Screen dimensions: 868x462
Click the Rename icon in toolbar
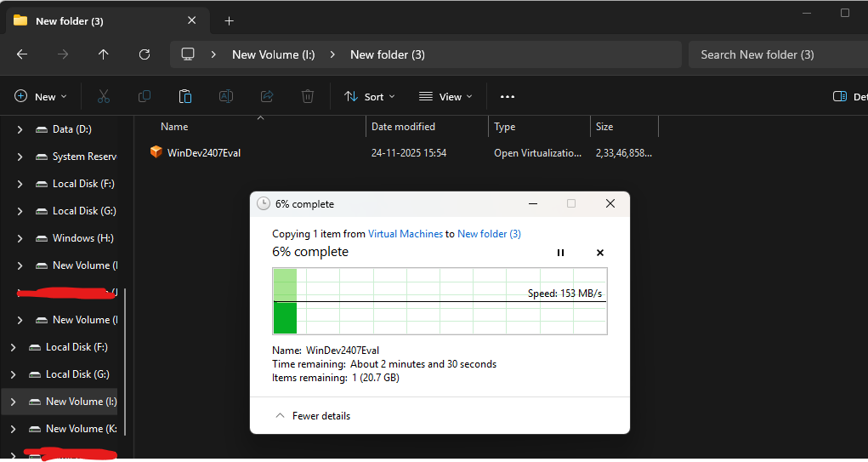[x=226, y=97]
